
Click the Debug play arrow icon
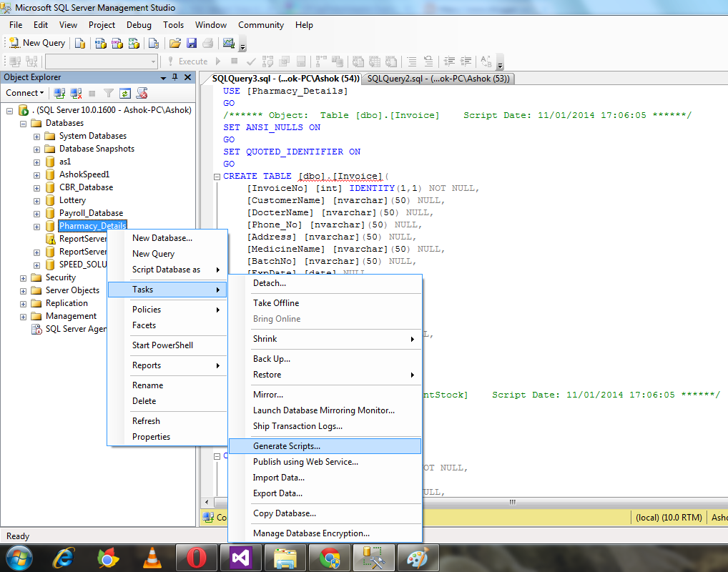(x=218, y=61)
